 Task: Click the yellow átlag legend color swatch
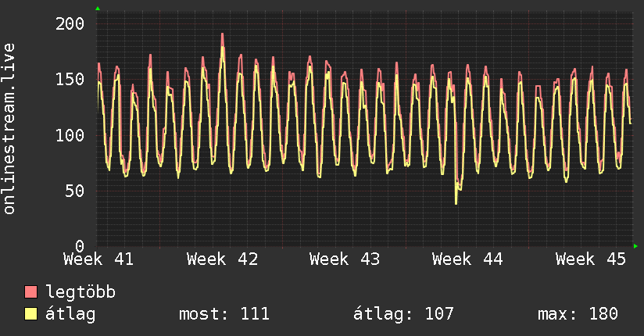[x=31, y=314]
